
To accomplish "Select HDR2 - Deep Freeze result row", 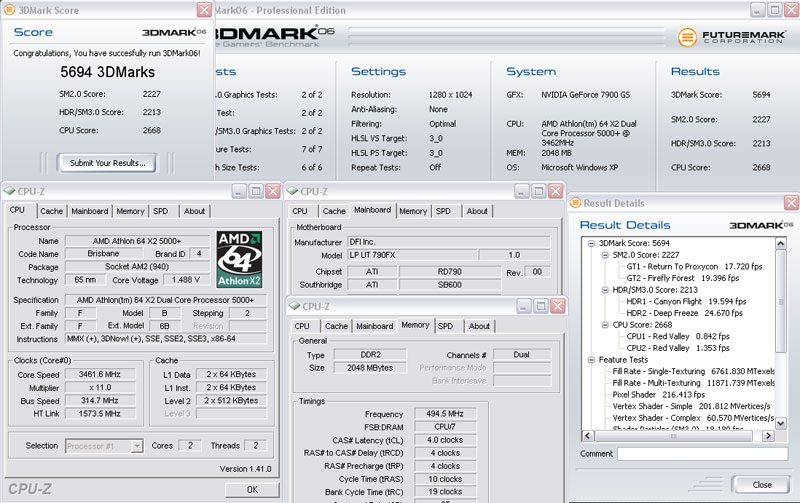I will [x=684, y=313].
